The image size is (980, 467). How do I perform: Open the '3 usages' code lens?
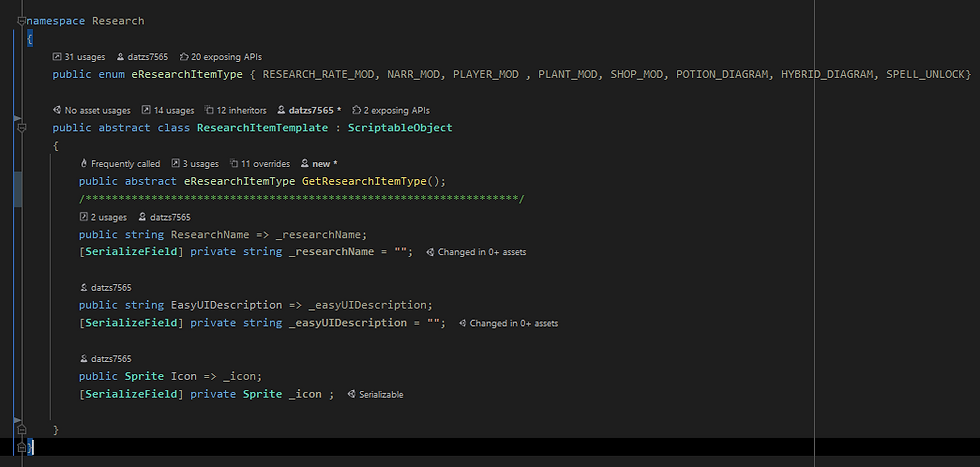tap(195, 164)
